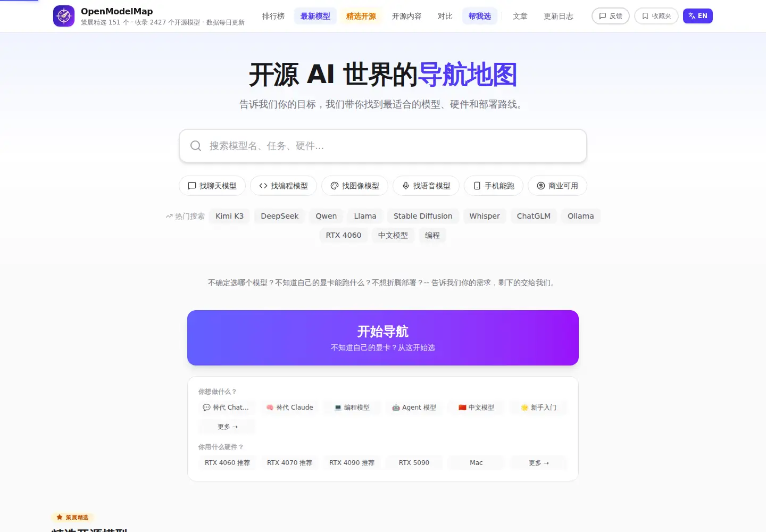Search hot term Kimi K3

point(230,216)
